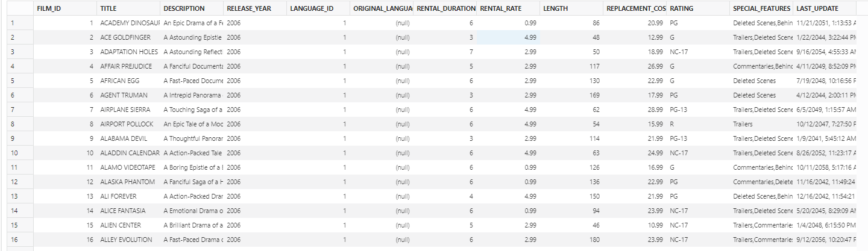Screen dimensions: 868x251
Task: Select the AFRICAN EGG title cell
Action: [128, 81]
